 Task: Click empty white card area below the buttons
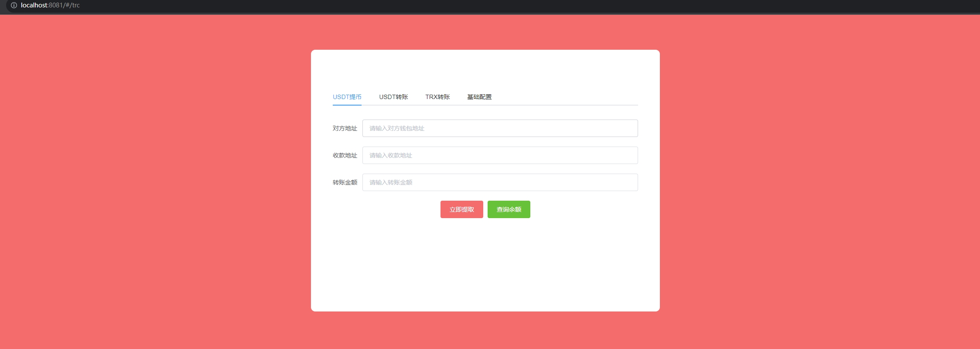[485, 266]
